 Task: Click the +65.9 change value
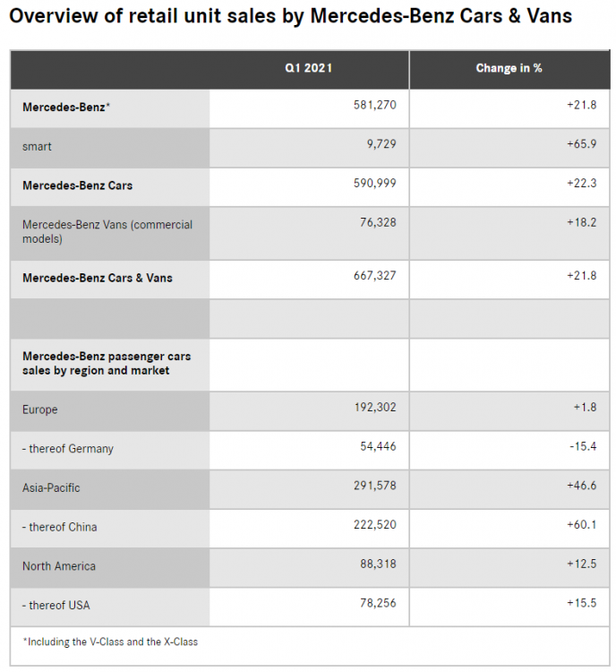pyautogui.click(x=581, y=143)
